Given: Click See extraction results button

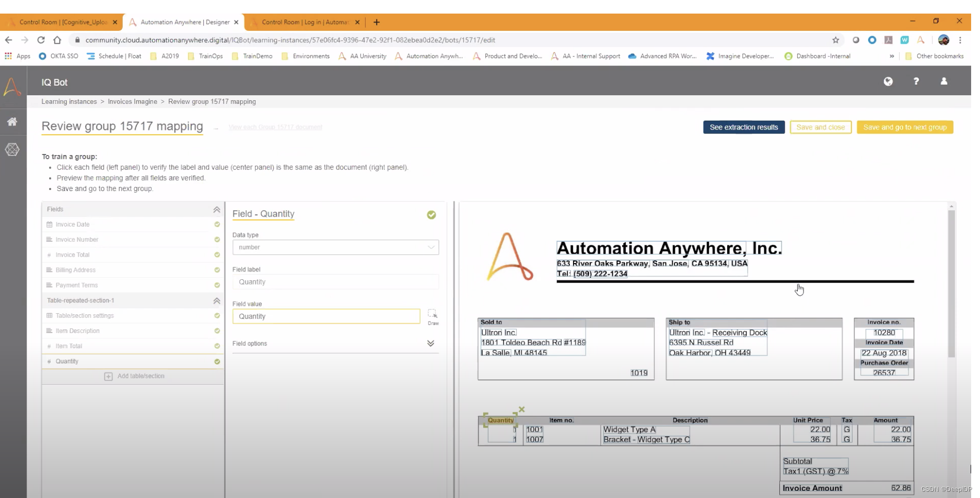Looking at the screenshot, I should click(x=744, y=127).
